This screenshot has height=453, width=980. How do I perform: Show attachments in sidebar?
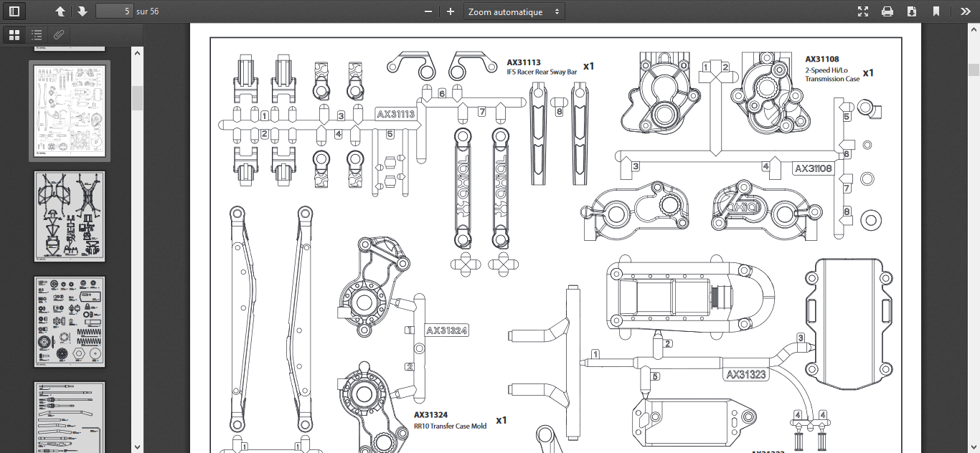point(60,34)
